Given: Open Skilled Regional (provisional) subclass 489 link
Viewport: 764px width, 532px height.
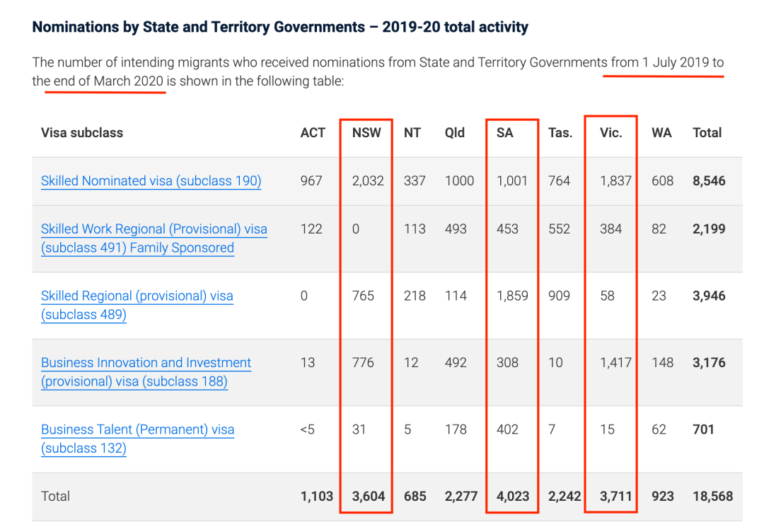Looking at the screenshot, I should click(x=137, y=305).
